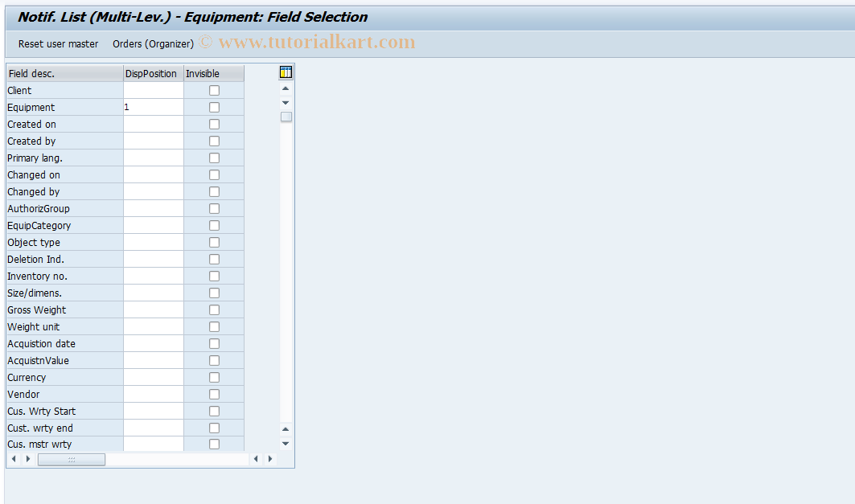This screenshot has height=504, width=855.
Task: Click DispPosition field for Created by
Action: pos(154,141)
